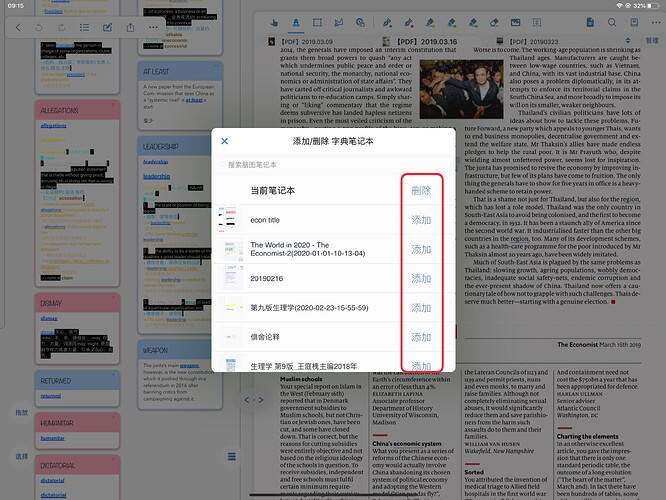
Task: Click 生理学 第9版 王庭槐 row title
Action: pyautogui.click(x=303, y=366)
